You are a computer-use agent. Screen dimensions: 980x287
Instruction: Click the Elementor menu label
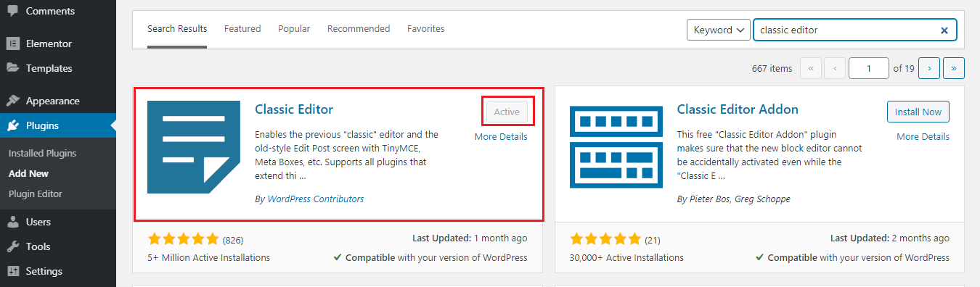click(49, 43)
